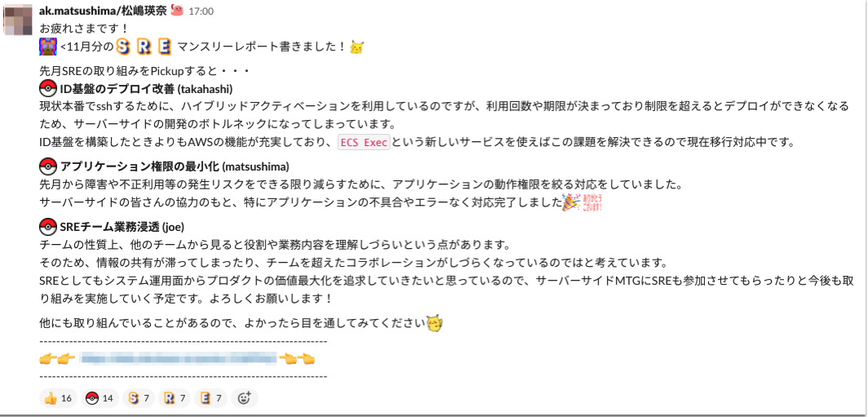Screen dimensions: 868x417
Task: Click the 17:00 message timestamp
Action: coord(201,11)
